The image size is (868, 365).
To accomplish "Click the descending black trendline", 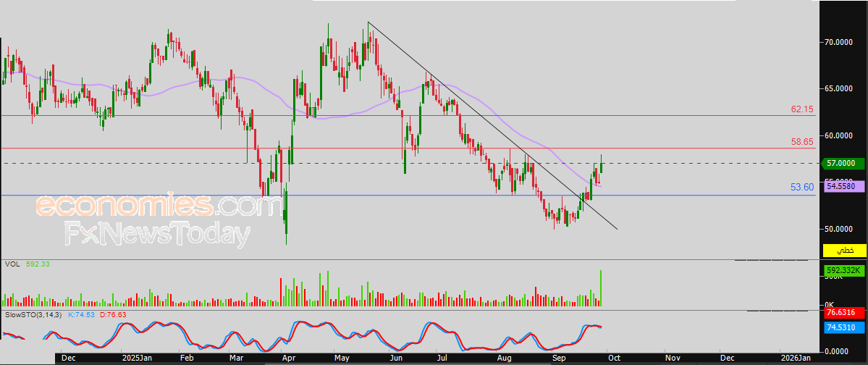I will 492,125.
